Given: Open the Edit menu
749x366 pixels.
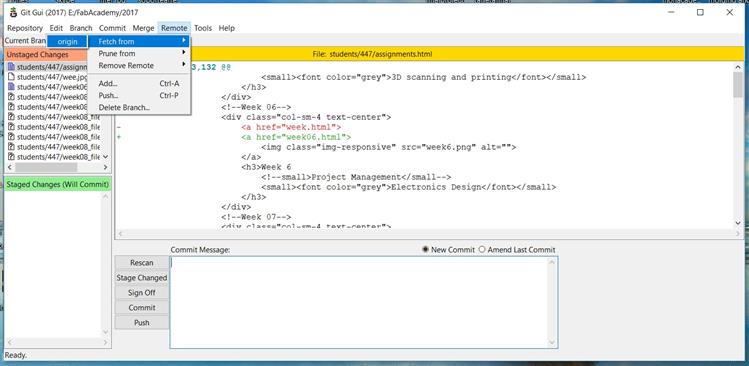Looking at the screenshot, I should coord(56,28).
